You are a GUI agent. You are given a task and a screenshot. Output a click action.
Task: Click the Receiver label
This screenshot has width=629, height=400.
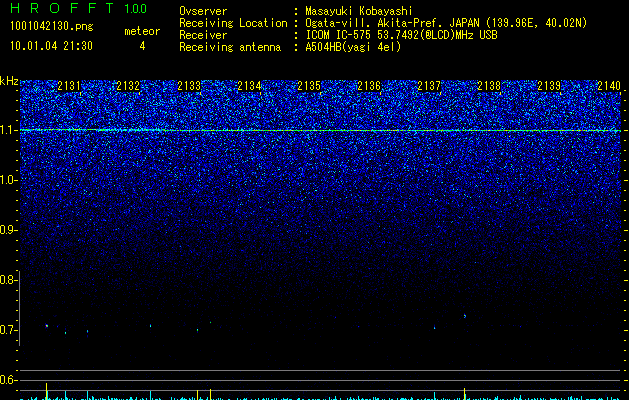pyautogui.click(x=203, y=35)
